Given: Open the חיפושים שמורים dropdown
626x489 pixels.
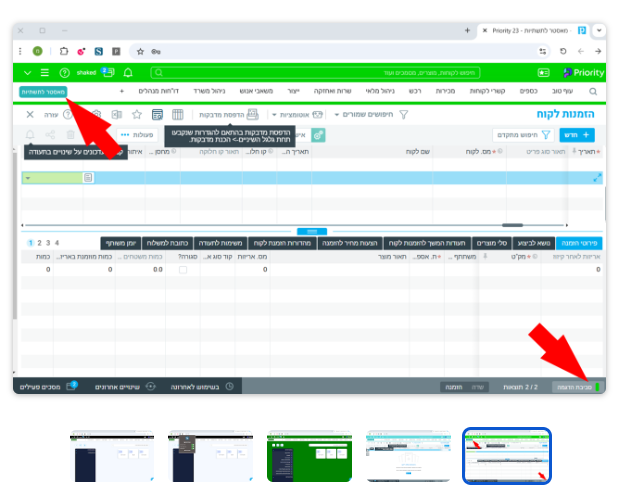Looking at the screenshot, I should coord(363,115).
